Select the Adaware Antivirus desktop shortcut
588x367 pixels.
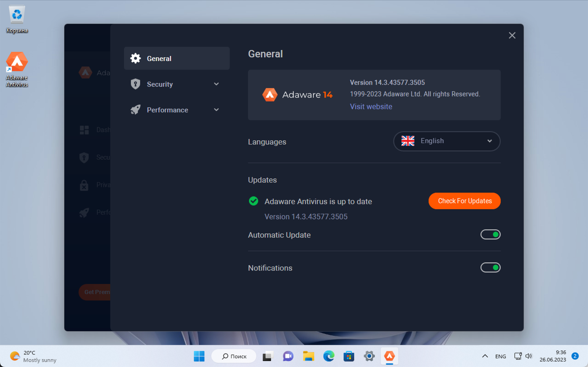[17, 69]
